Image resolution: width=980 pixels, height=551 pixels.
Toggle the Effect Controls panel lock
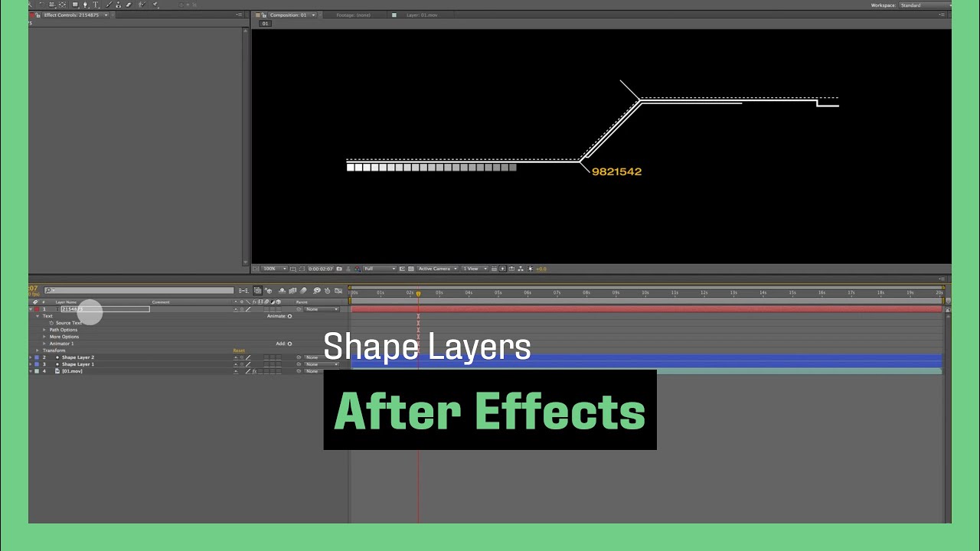point(38,15)
